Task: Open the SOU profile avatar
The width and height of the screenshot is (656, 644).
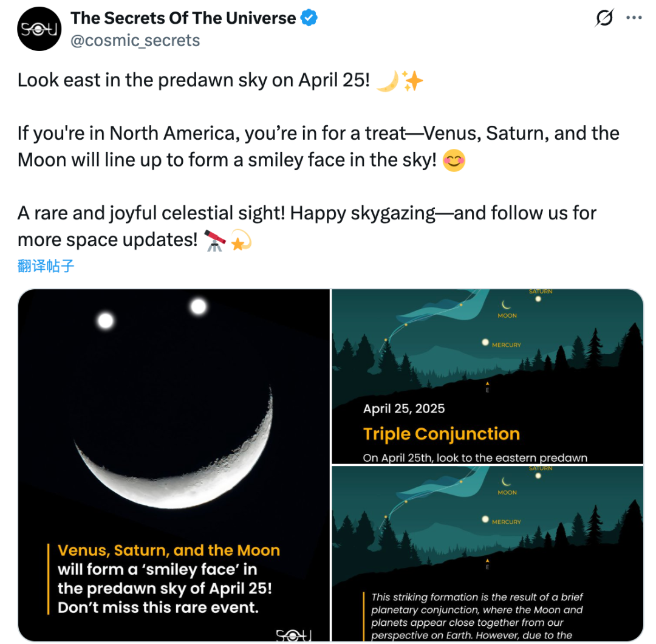Action: (x=39, y=29)
